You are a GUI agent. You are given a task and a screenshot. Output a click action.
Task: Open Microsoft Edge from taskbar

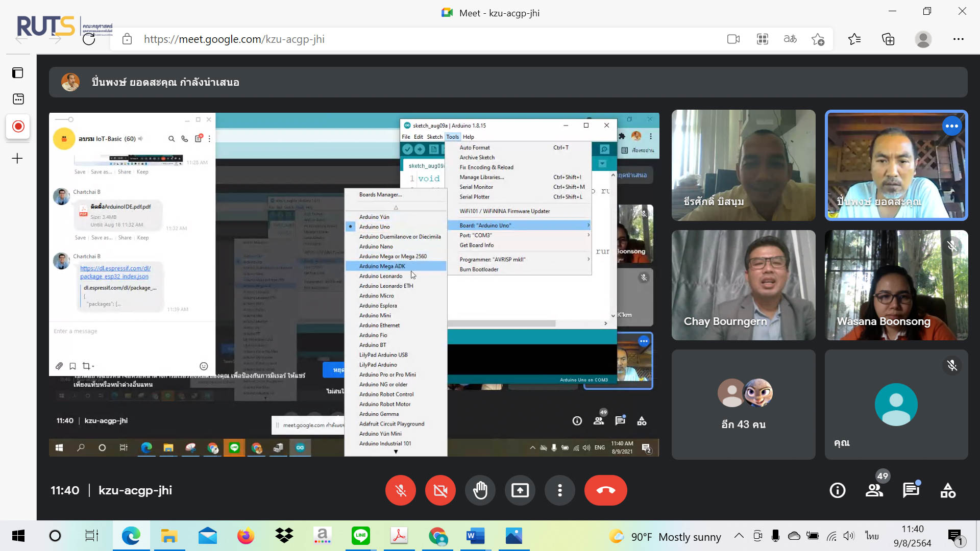coord(131,536)
